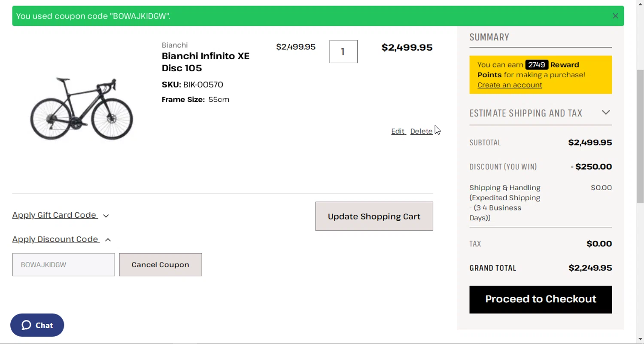Dismiss the coupon code notification banner
Image resolution: width=644 pixels, height=344 pixels.
pyautogui.click(x=615, y=16)
